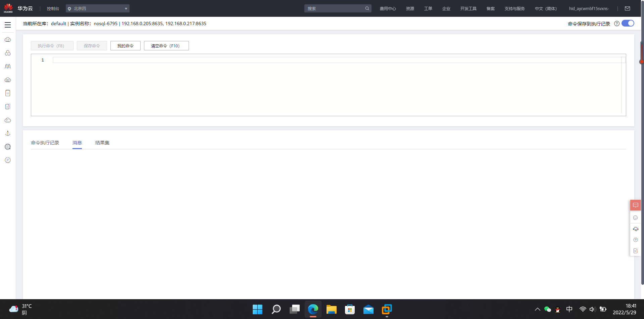The image size is (644, 319).
Task: Click the instance info text nosql-6795
Action: 106,24
